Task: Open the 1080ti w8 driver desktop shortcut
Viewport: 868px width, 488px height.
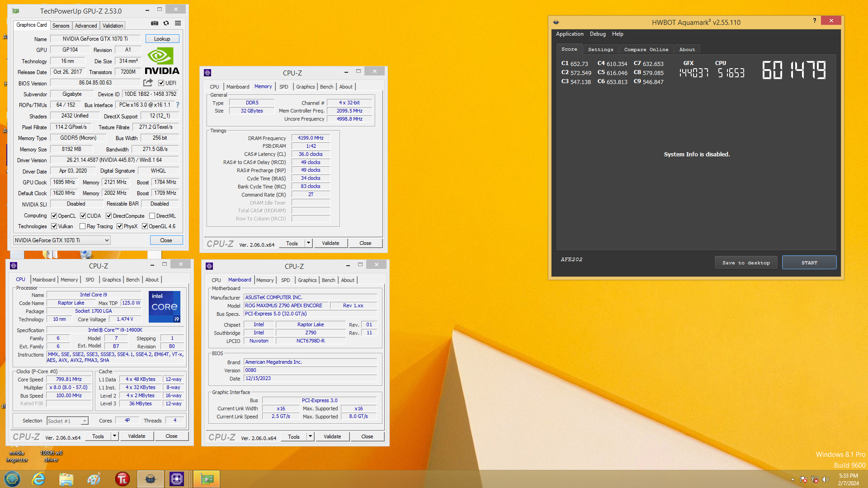Action: click(x=51, y=456)
